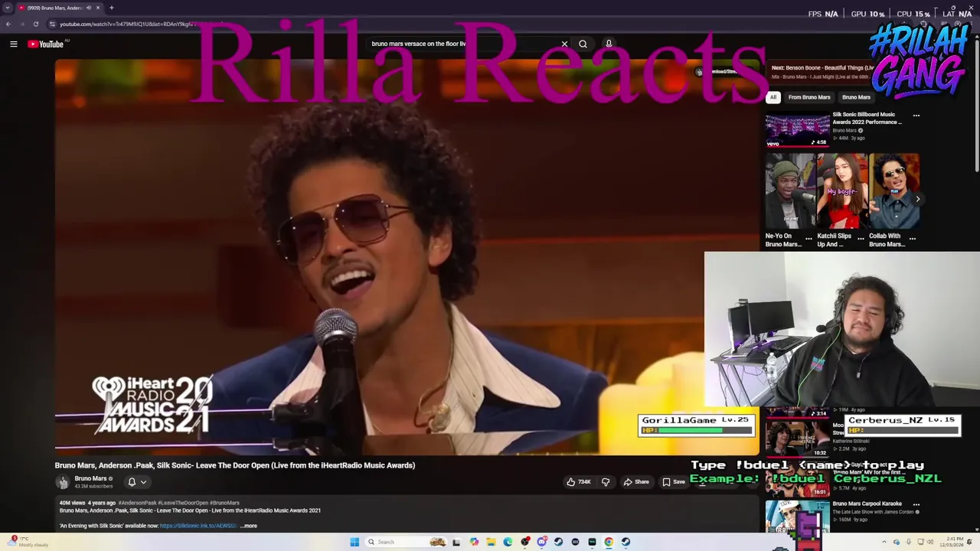Open Katchii Slips Up short thumbnail
Viewport: 980px width, 551px height.
842,191
